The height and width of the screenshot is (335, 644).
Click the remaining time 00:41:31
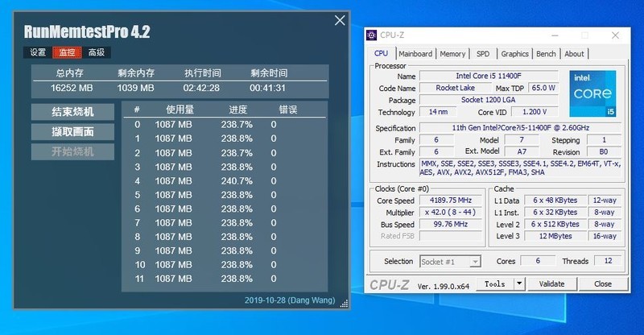pos(267,88)
